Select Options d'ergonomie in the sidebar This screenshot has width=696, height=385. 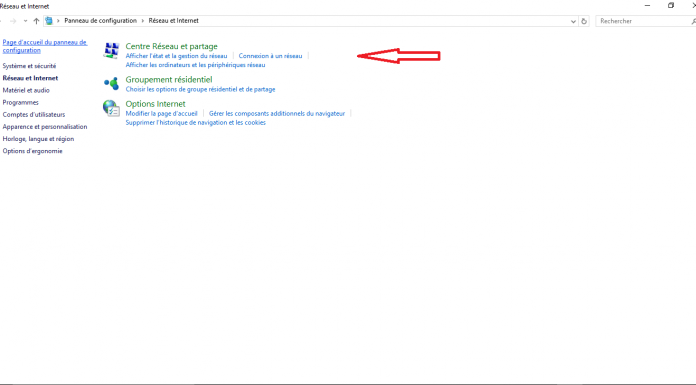(32, 151)
